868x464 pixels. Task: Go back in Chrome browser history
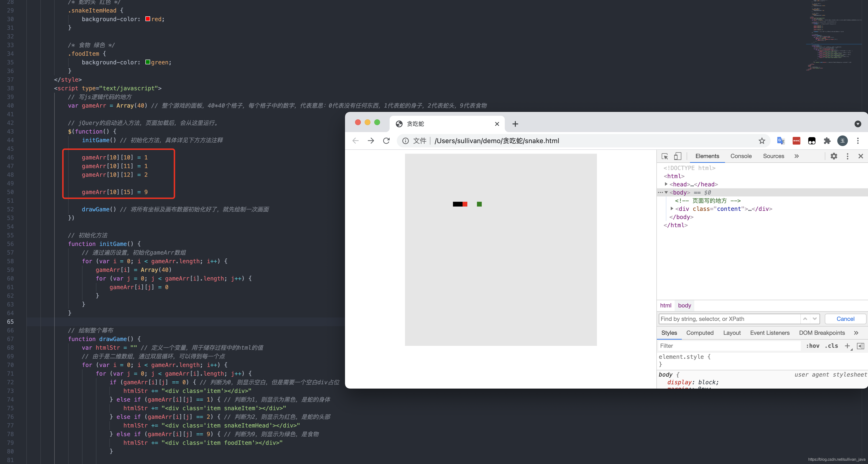pyautogui.click(x=356, y=140)
